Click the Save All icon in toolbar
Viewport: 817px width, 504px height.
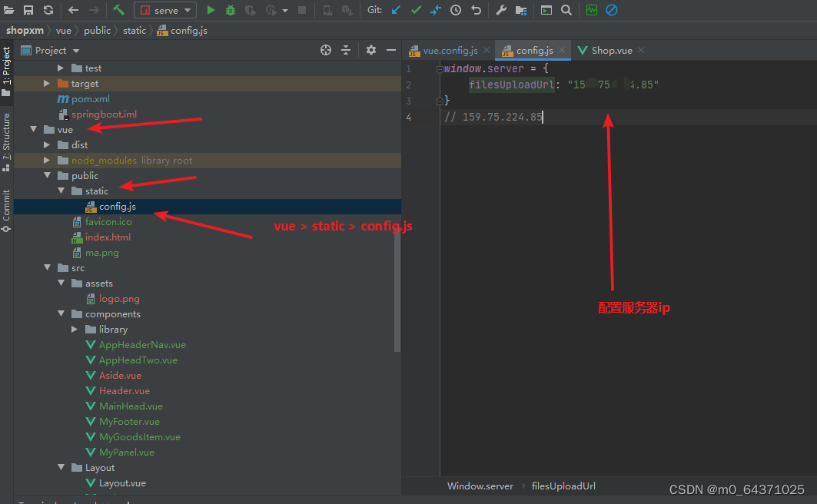[28, 10]
